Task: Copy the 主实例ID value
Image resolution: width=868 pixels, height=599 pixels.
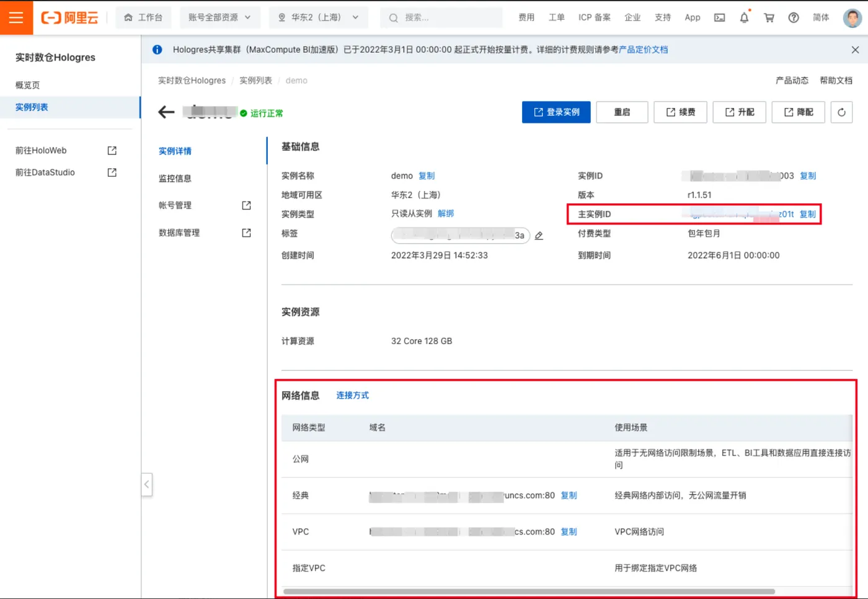Action: (808, 214)
